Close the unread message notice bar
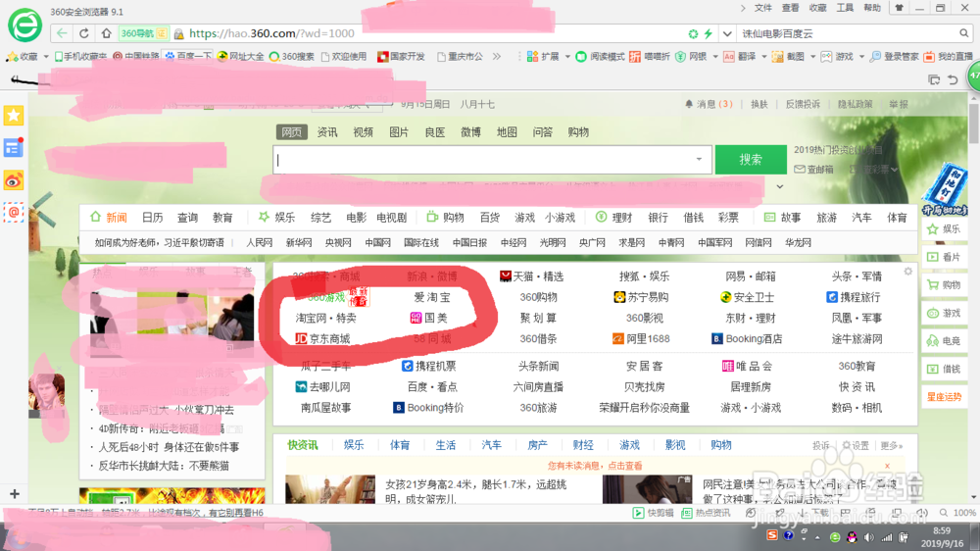Screen dimensions: 980x551 pyautogui.click(x=887, y=466)
